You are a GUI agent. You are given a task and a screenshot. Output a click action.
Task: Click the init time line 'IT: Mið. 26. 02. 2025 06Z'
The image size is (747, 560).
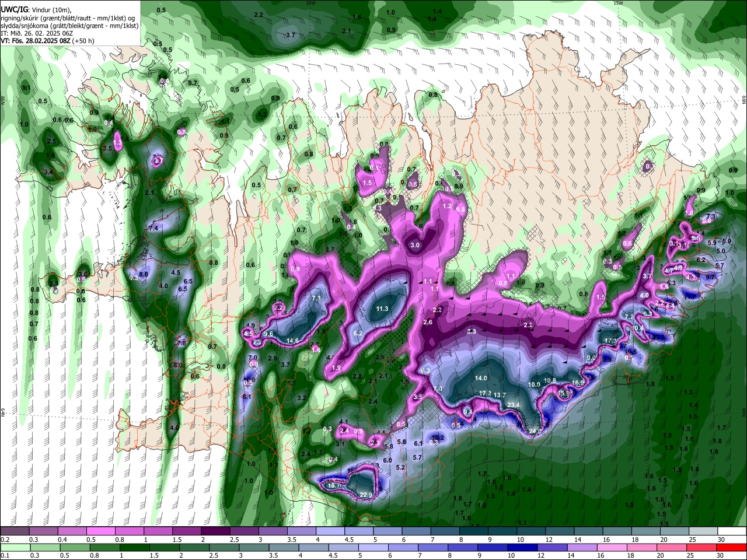[x=37, y=33]
